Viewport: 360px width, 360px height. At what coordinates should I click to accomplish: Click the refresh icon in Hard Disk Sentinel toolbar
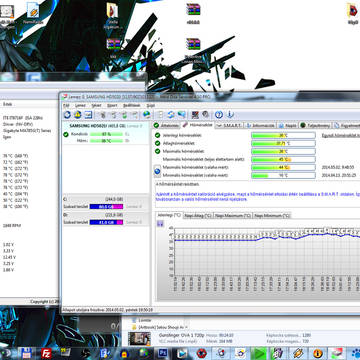[x=67, y=115]
